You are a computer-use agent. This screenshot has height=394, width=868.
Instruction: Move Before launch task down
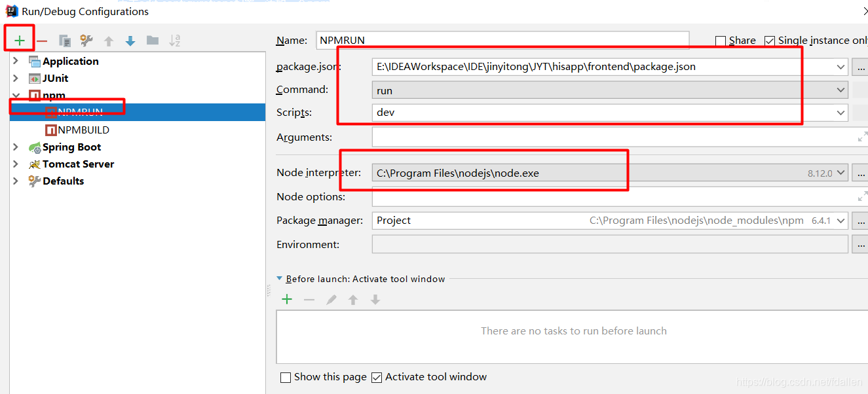pos(375,300)
